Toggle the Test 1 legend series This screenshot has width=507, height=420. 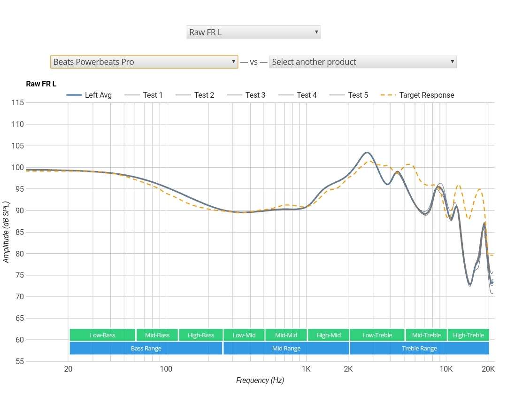(x=143, y=95)
